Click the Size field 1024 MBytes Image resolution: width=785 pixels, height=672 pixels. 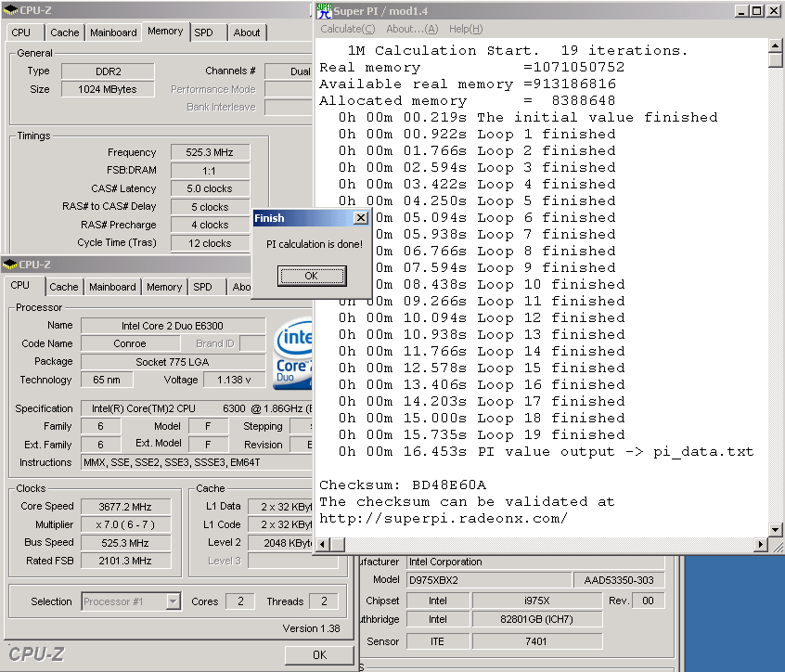[109, 89]
